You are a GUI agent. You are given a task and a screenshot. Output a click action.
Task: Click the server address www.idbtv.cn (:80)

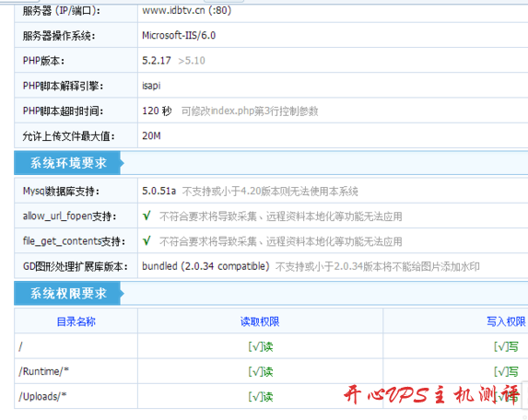point(186,10)
